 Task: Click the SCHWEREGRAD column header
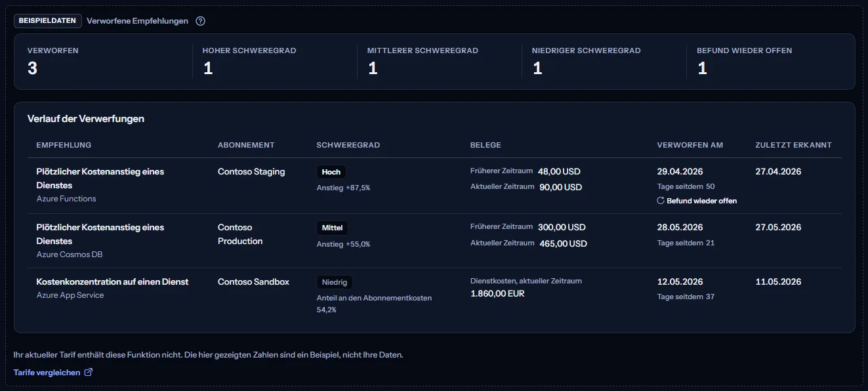click(x=348, y=145)
